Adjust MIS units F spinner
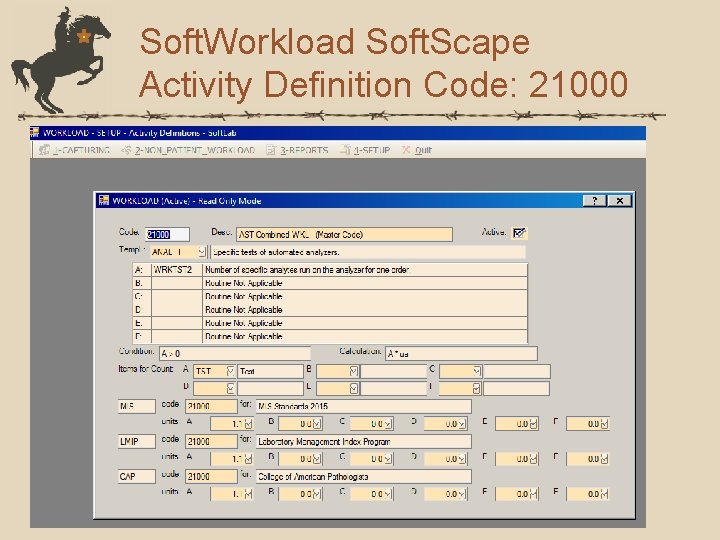This screenshot has height=540, width=720. 604,424
